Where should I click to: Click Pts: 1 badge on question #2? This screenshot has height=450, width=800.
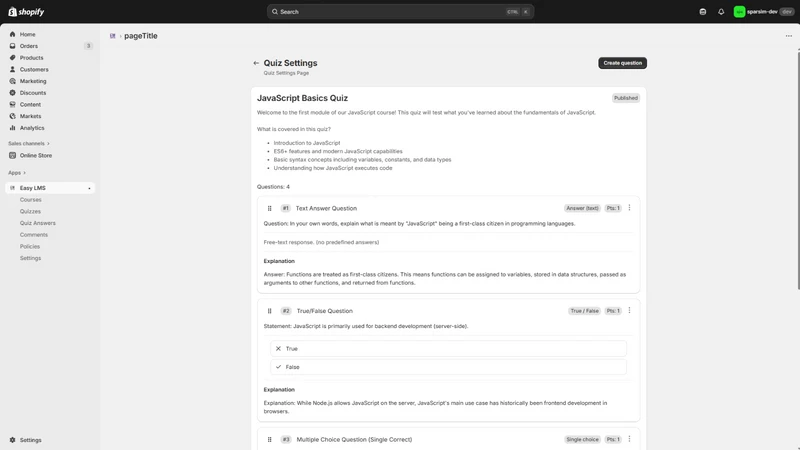(613, 311)
